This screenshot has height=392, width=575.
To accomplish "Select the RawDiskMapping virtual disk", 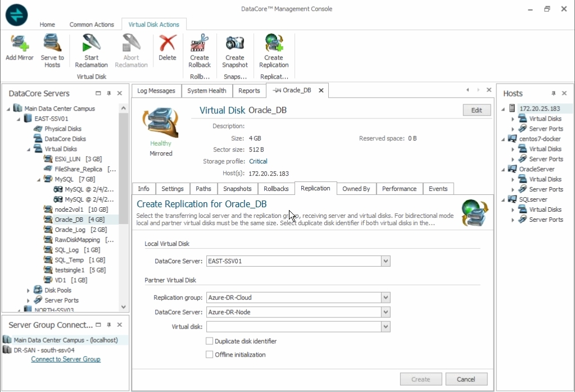I will pos(79,240).
